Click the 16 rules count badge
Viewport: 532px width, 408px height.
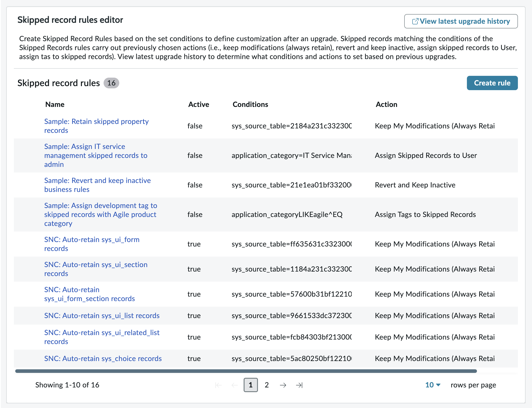point(111,83)
